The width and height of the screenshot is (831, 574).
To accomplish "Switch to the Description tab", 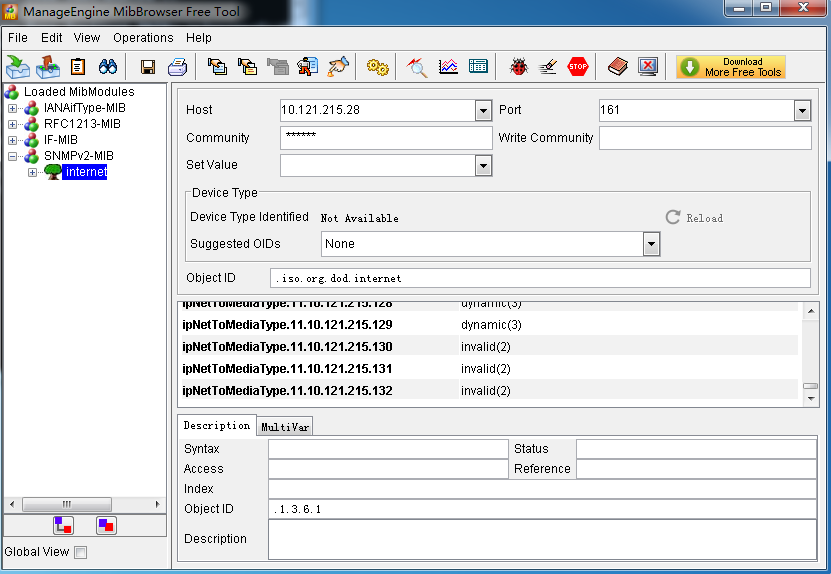I will click(x=217, y=425).
